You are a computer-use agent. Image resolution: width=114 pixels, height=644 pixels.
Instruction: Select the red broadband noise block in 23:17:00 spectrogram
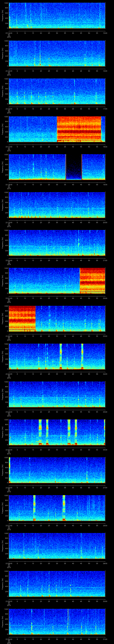(x=79, y=129)
